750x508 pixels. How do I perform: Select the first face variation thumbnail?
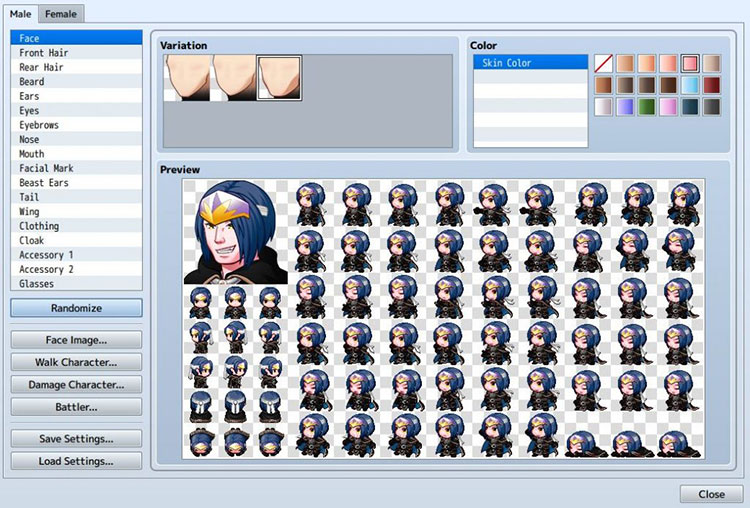click(187, 78)
